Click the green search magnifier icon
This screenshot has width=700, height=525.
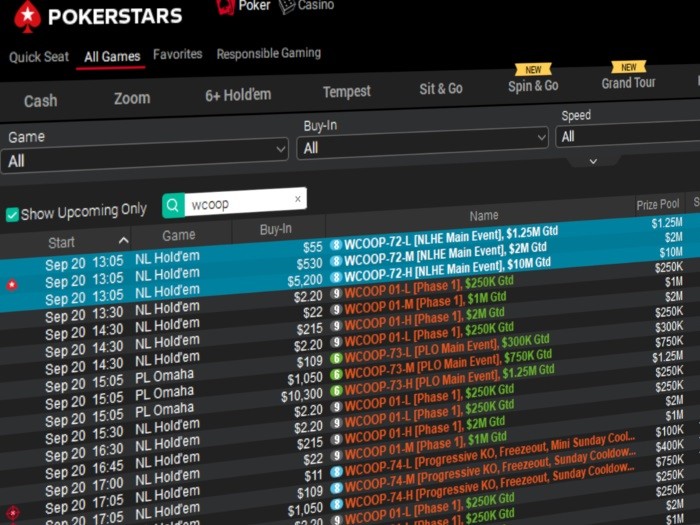pyautogui.click(x=173, y=206)
